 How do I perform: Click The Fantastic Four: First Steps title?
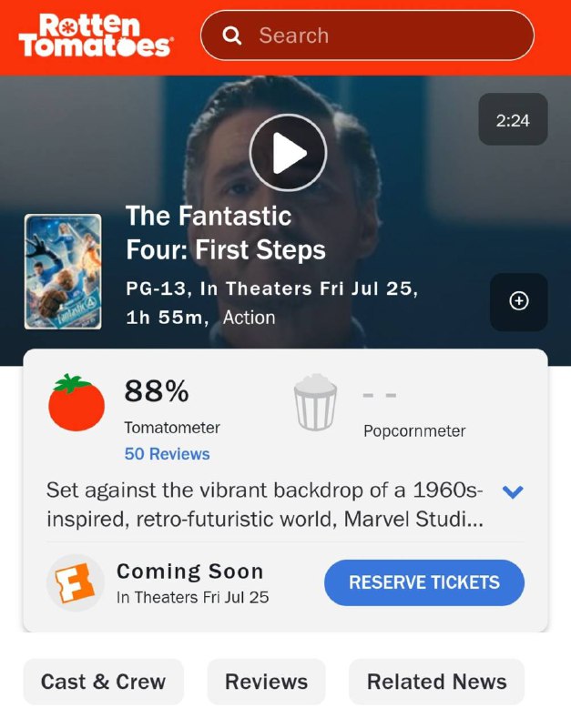226,232
